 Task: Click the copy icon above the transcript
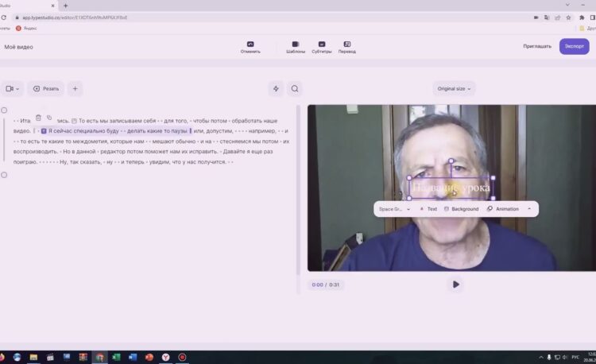[x=49, y=118]
